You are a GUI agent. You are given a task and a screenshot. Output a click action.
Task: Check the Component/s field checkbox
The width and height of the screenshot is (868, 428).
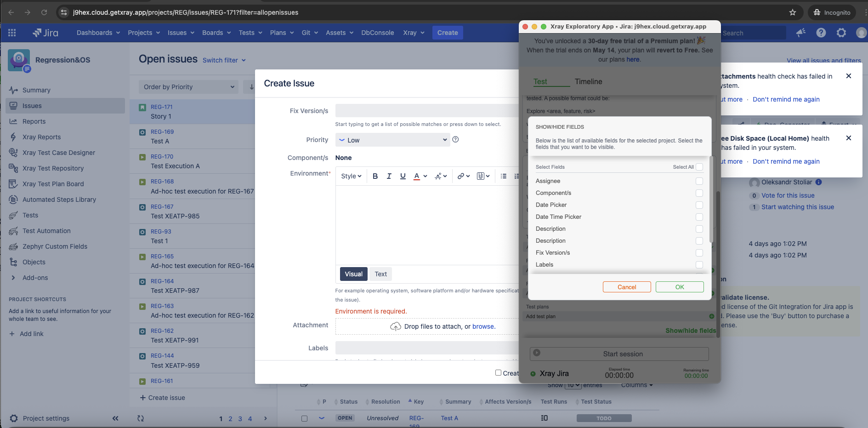tap(699, 193)
